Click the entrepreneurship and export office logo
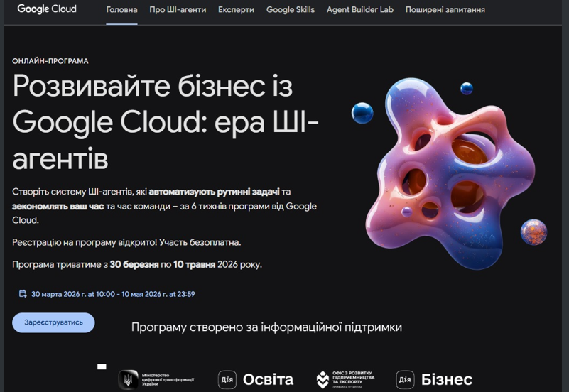569x392 pixels. 345,380
